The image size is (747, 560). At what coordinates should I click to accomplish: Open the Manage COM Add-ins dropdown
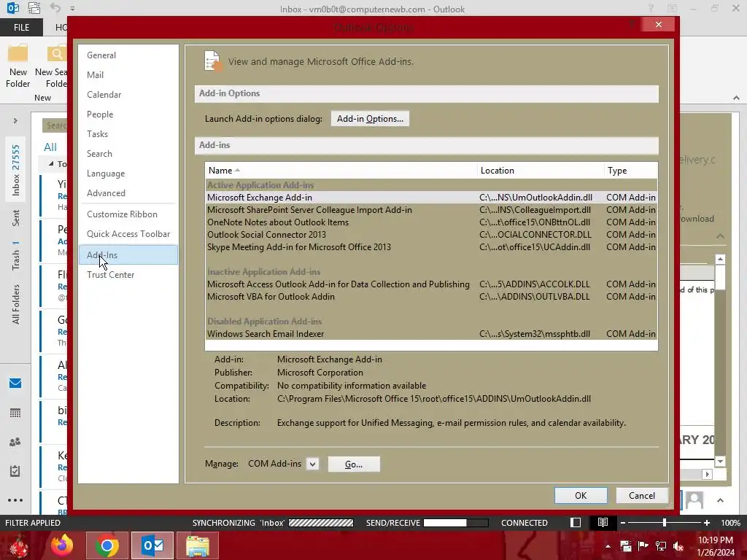(x=312, y=464)
